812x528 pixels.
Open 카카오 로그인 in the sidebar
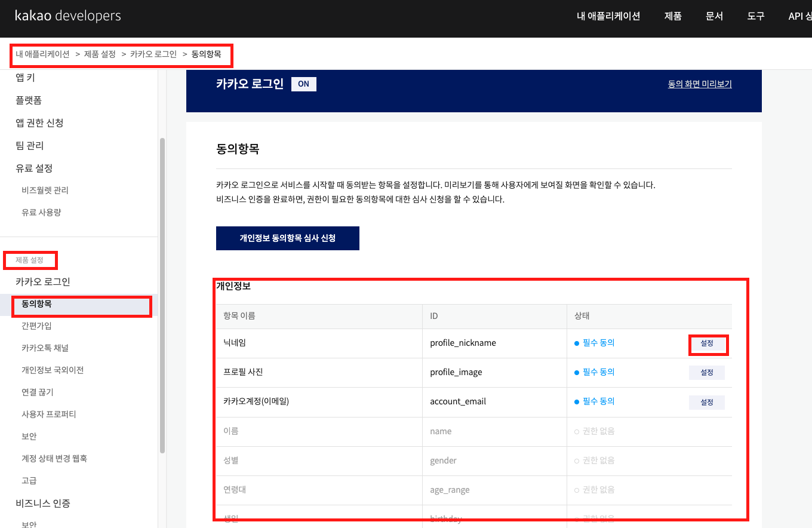point(43,281)
